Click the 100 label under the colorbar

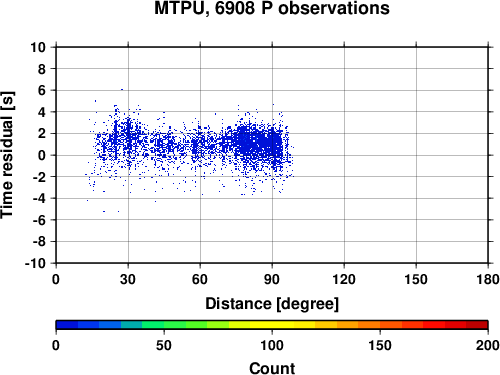272,345
